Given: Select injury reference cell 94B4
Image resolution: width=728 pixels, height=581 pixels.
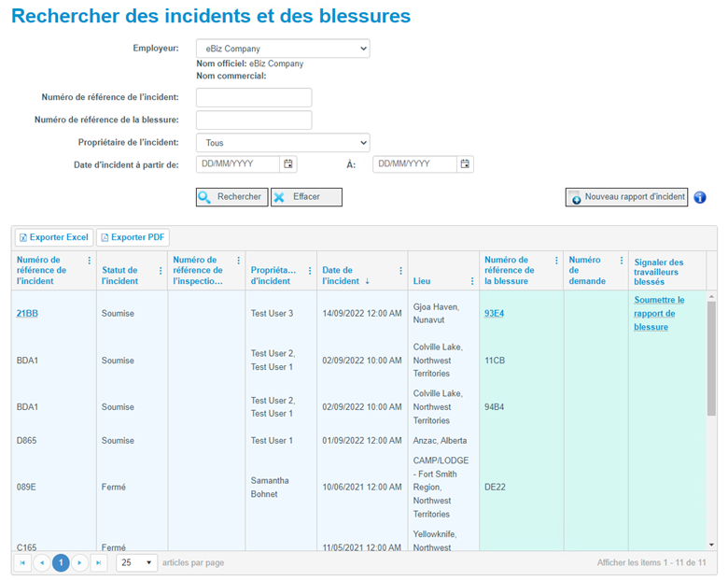Looking at the screenshot, I should click(x=494, y=407).
